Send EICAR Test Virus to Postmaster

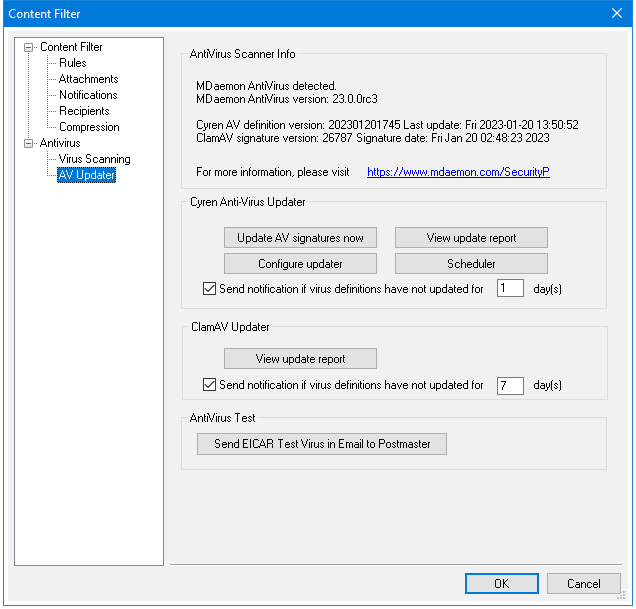coord(322,444)
